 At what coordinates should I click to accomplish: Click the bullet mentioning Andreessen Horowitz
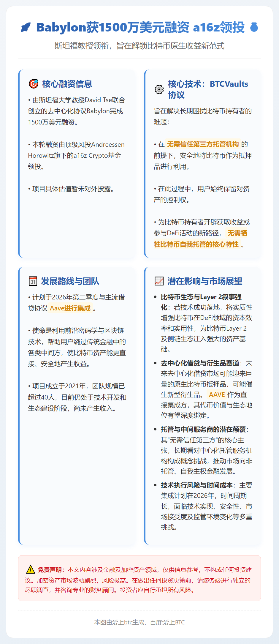click(76, 155)
